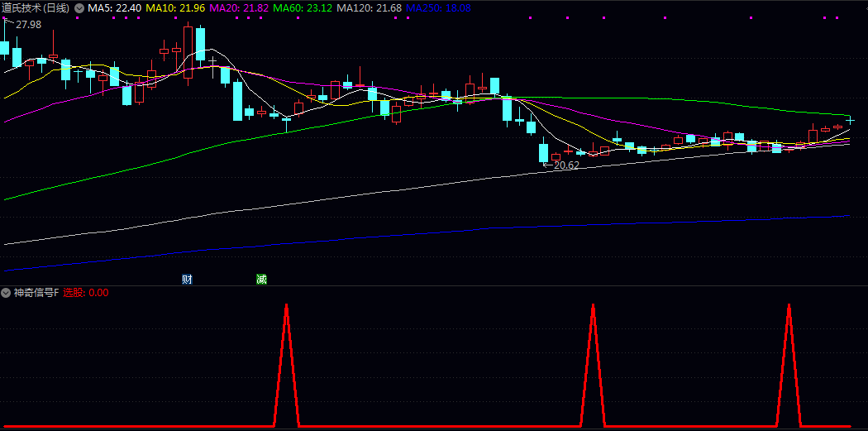Select the MA120: 21.68 label
868x431 pixels.
tap(369, 7)
